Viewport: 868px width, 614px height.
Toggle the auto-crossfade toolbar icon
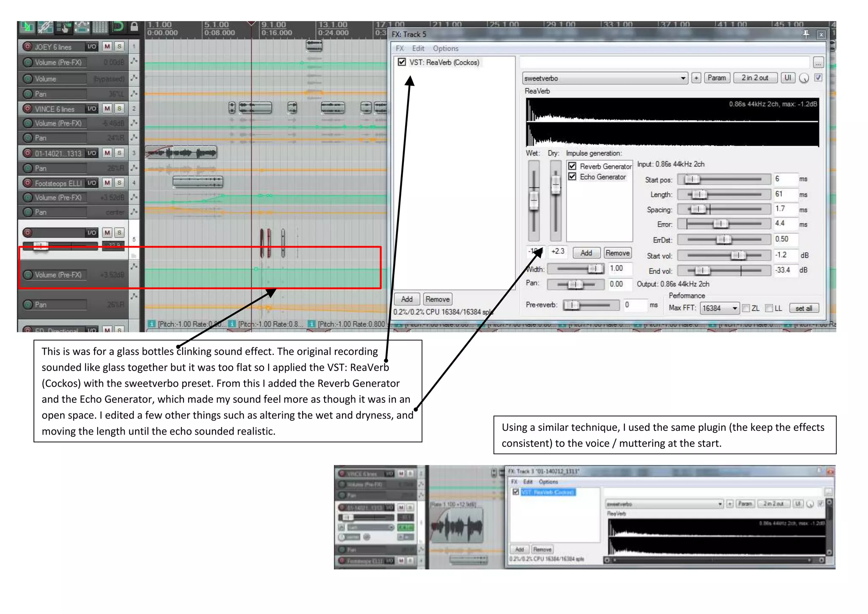pyautogui.click(x=27, y=27)
